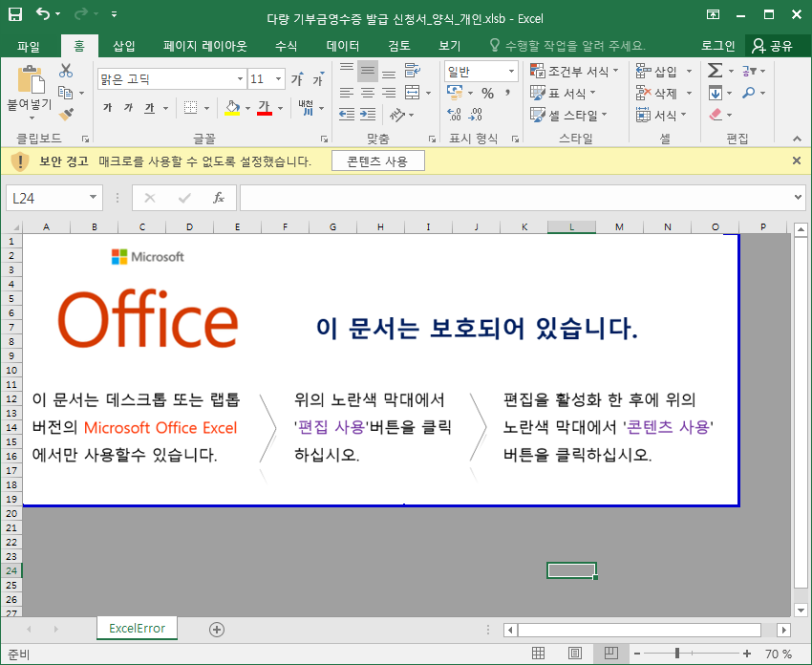Click the Save icon in quick access toolbar
Image resolution: width=812 pixels, height=665 pixels.
click(x=15, y=14)
